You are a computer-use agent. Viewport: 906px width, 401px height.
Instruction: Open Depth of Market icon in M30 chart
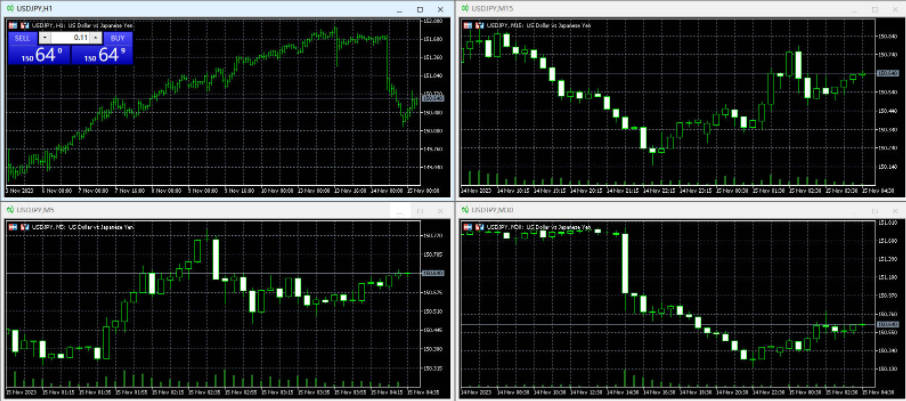pyautogui.click(x=467, y=227)
